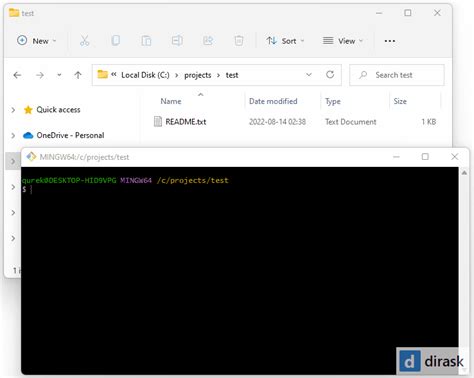Open the See more ellipsis menu

click(389, 41)
